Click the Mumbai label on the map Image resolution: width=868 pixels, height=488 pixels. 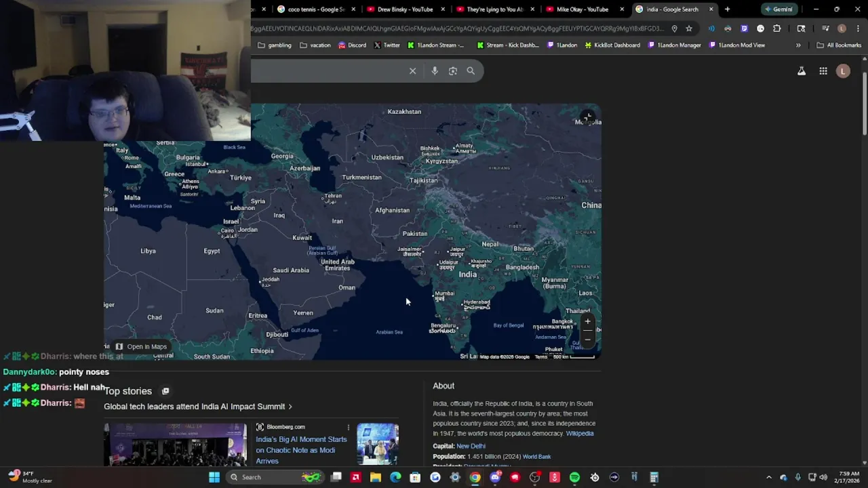click(x=444, y=295)
